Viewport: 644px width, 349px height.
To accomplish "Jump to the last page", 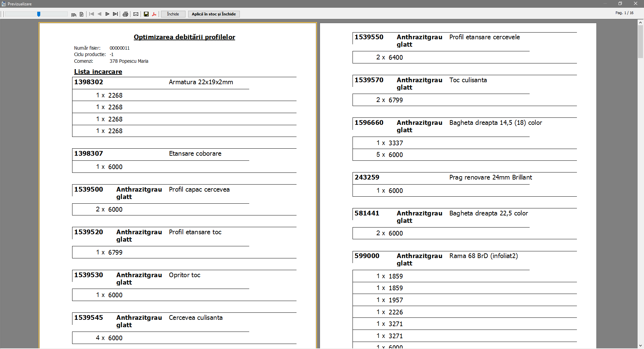I will [x=115, y=14].
